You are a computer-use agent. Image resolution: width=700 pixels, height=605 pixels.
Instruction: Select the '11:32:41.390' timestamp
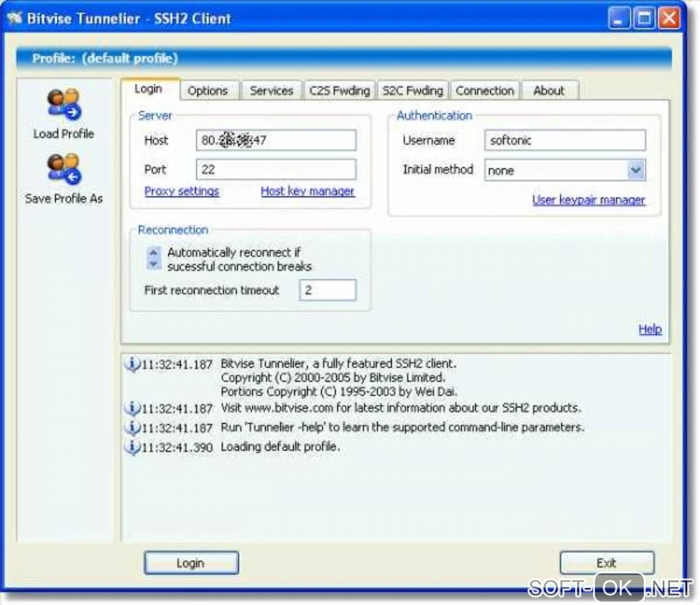177,448
